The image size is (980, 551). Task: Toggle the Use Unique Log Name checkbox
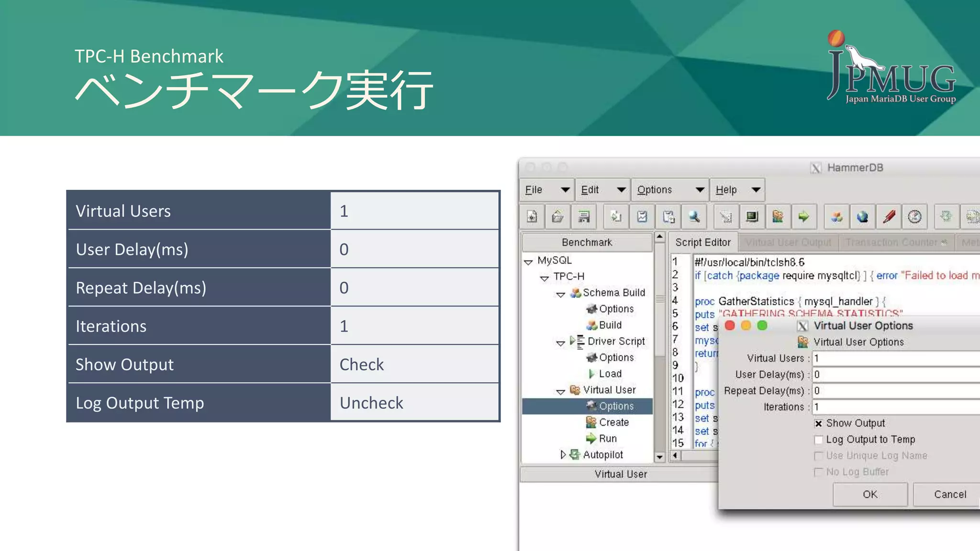819,456
